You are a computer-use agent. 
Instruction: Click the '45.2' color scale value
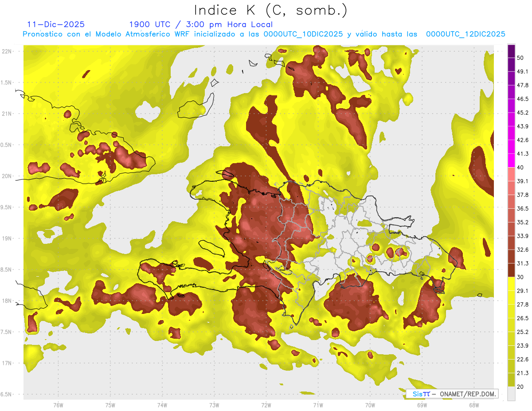pos(523,113)
